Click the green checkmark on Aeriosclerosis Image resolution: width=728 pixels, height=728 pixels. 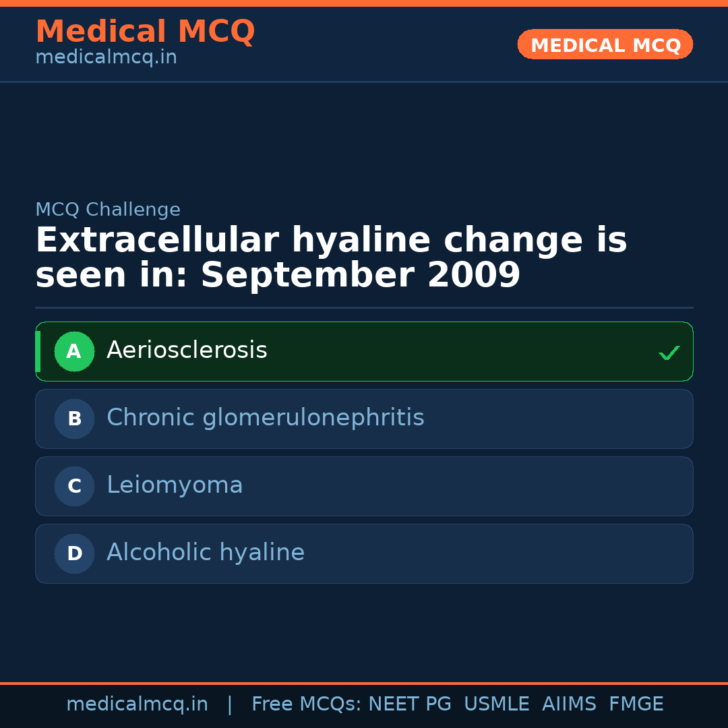[x=669, y=353]
